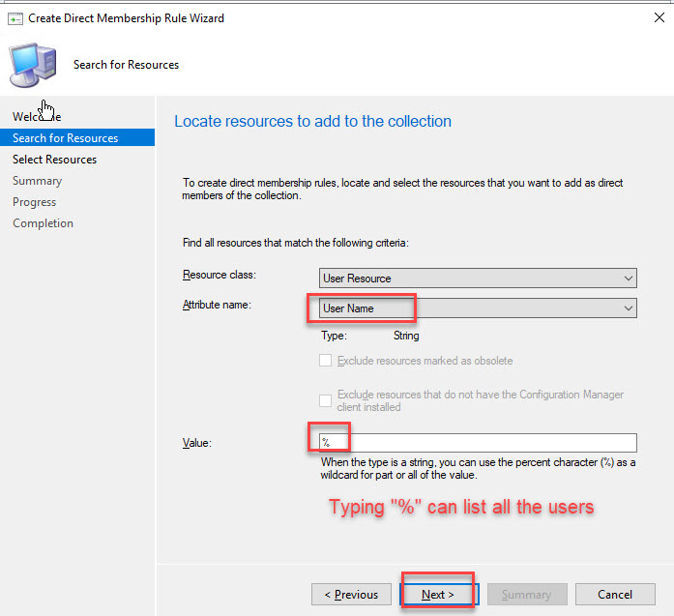Click the Summary button at the bottom
Image resolution: width=674 pixels, height=616 pixels.
point(526,594)
